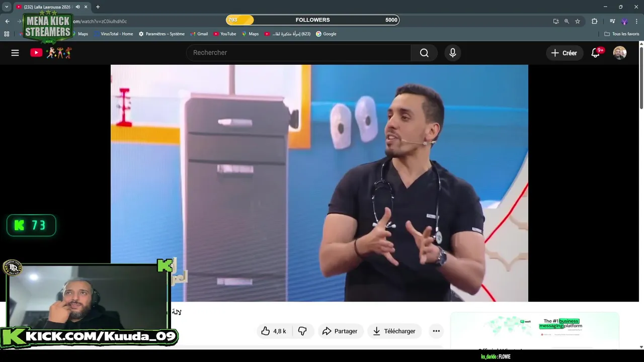Viewport: 644px width, 362px height.
Task: Open Paramètres – Système bookmark
Action: coord(162,34)
